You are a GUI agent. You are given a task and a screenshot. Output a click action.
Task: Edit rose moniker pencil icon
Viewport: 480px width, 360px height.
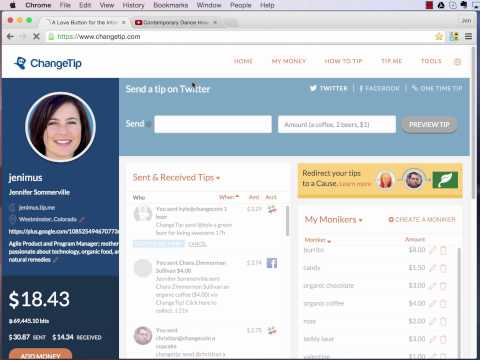pos(432,321)
